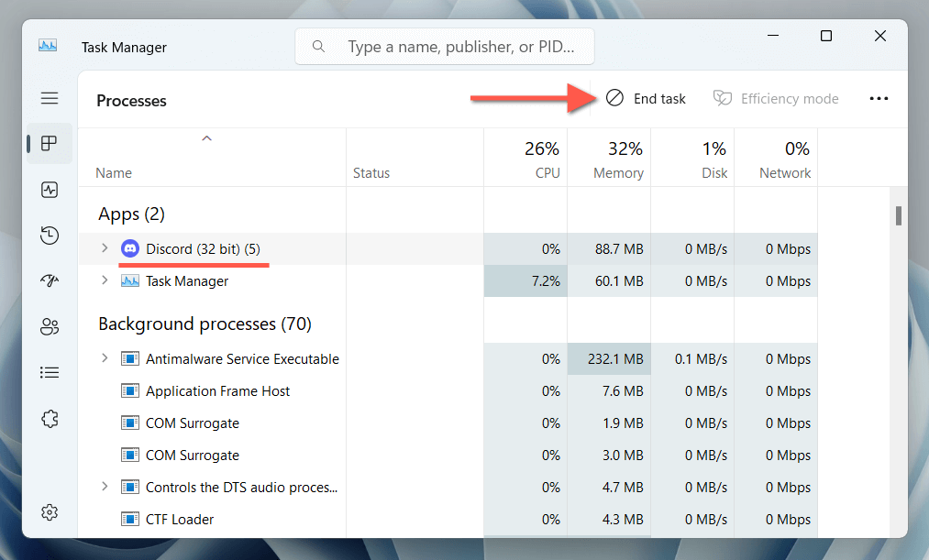Open the Services page icon
Viewport: 929px width, 560px height.
click(x=50, y=419)
